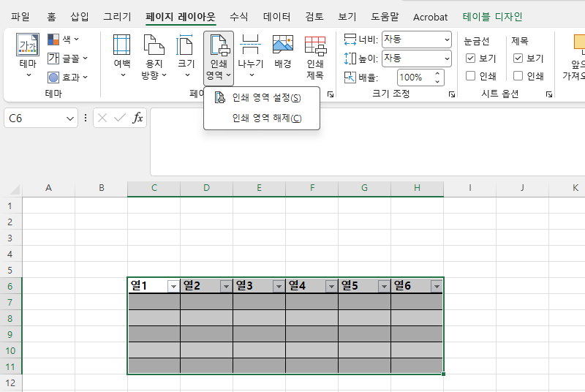Select the 열4 header cell
The image size is (585, 392).
(x=306, y=286)
